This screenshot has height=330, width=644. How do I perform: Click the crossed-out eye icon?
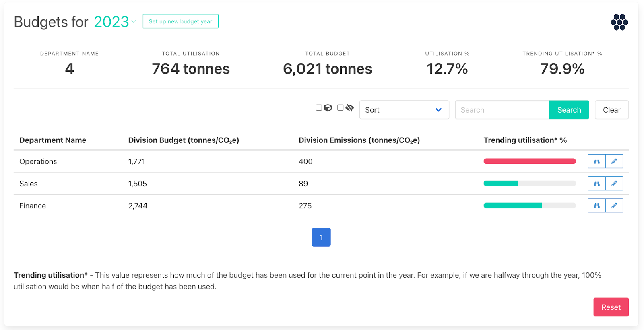tap(349, 108)
